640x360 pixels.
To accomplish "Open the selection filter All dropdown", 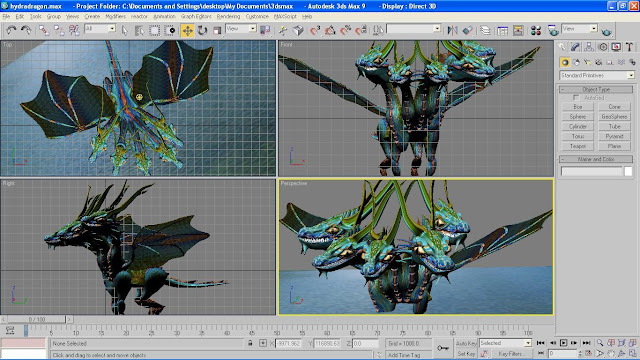I will click(100, 29).
